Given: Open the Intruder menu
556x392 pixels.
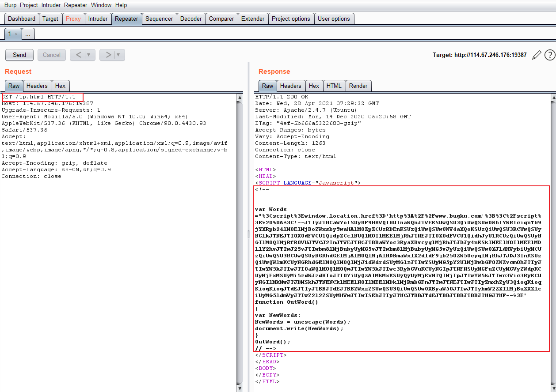Looking at the screenshot, I should (x=51, y=5).
